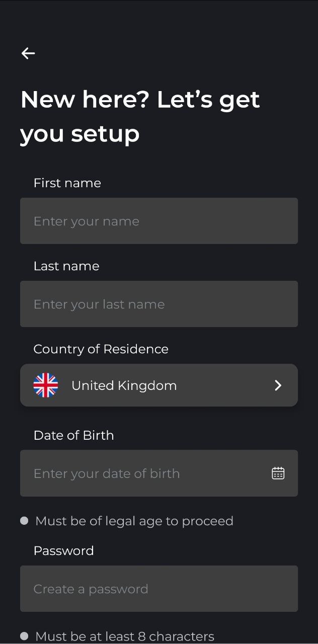318x644 pixels.
Task: Open the Country of Residence selector
Action: [x=159, y=385]
